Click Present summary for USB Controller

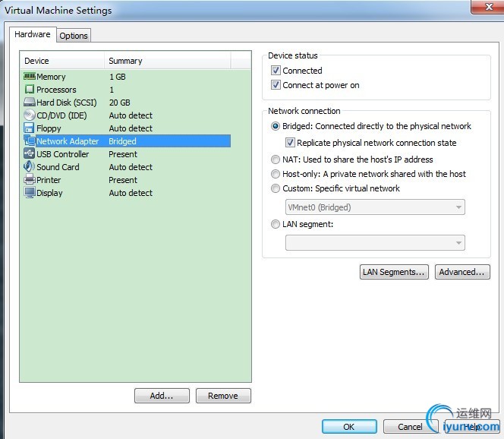click(123, 154)
